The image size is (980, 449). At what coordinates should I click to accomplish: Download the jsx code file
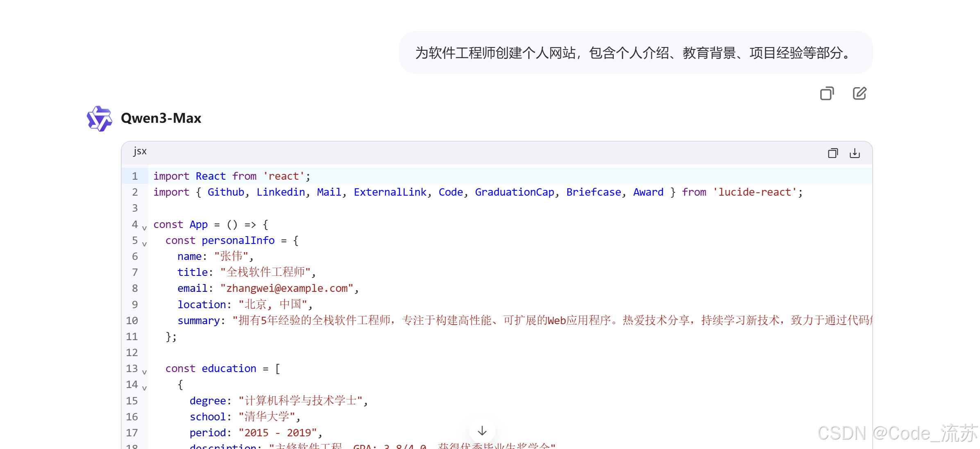855,153
